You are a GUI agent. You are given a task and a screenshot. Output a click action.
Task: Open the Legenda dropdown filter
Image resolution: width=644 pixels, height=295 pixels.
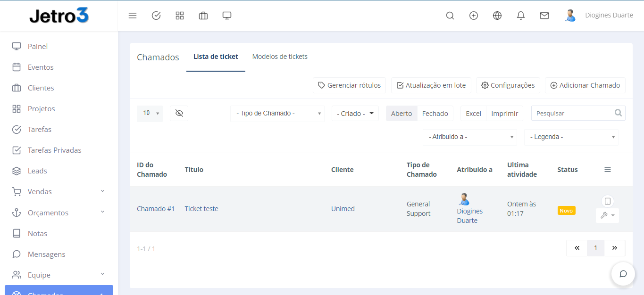(571, 137)
